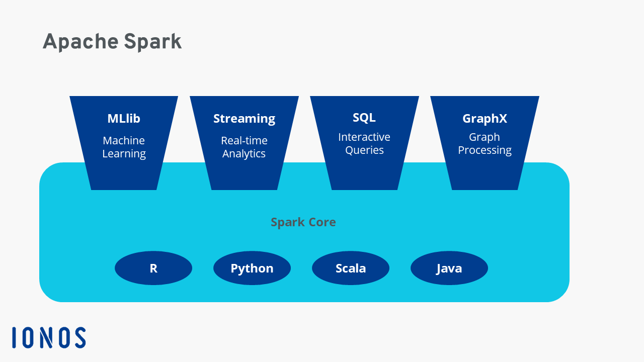Click the R language bubble
The image size is (644, 362).
click(x=153, y=268)
